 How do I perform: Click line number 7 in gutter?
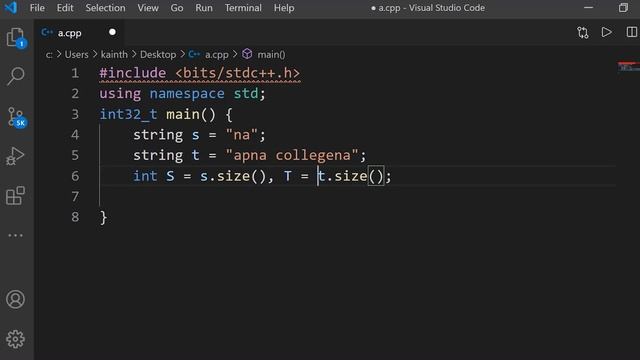pyautogui.click(x=75, y=196)
